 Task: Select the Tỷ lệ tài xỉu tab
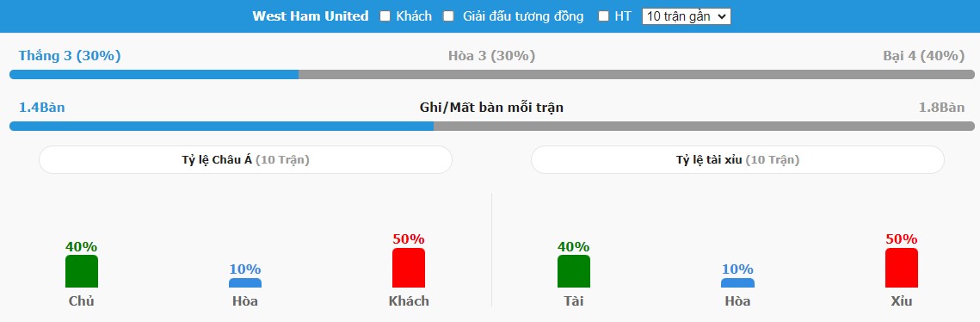click(x=737, y=160)
